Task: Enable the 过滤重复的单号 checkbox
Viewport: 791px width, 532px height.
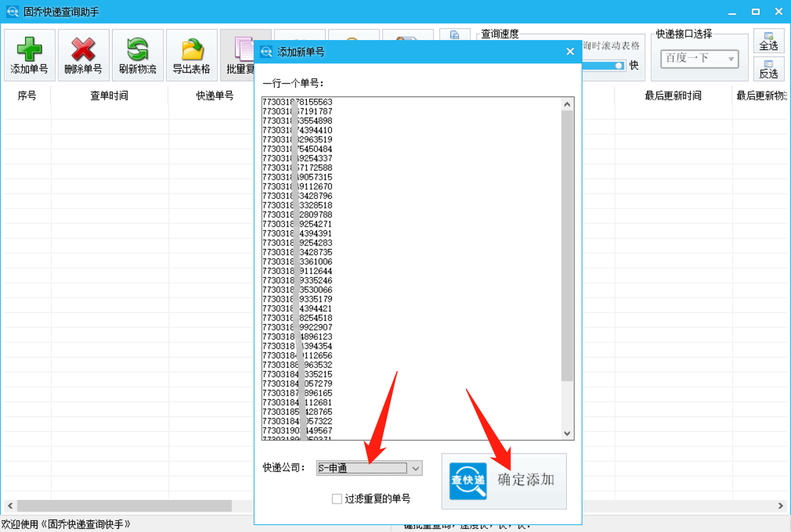Action: point(337,499)
